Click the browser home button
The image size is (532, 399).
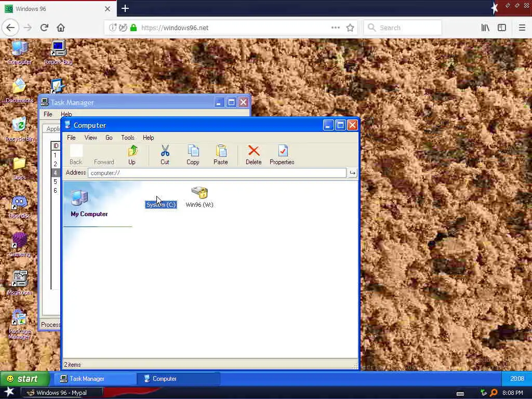coord(61,28)
